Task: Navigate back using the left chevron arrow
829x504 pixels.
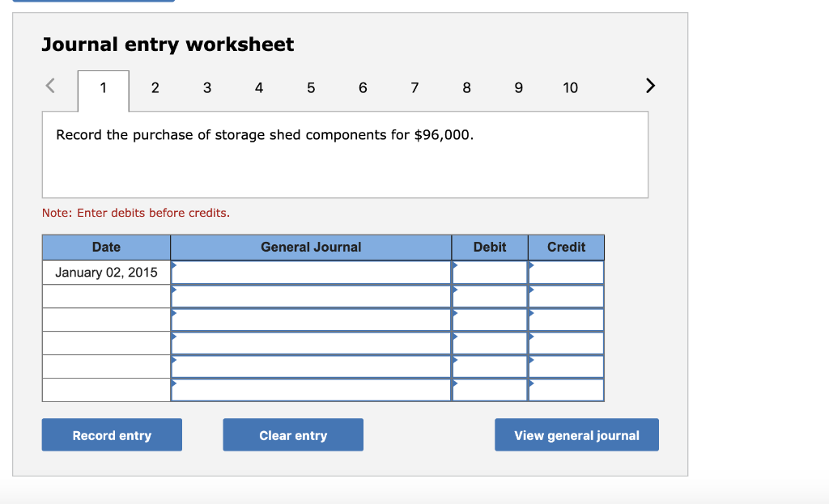Action: point(49,85)
